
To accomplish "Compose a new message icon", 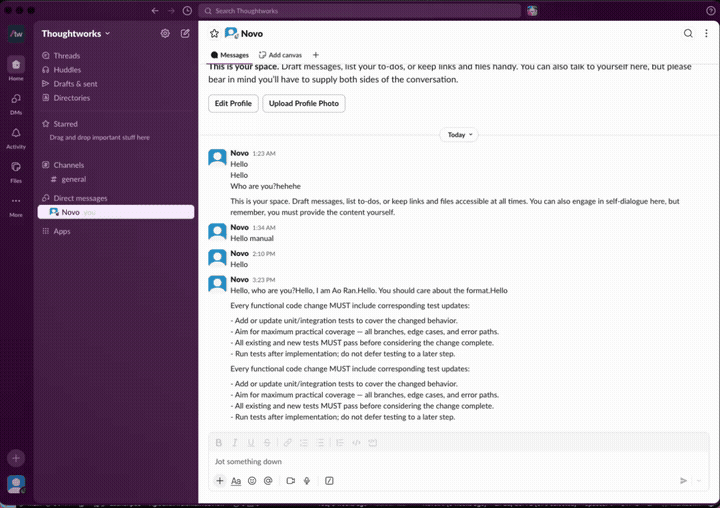I will [185, 33].
